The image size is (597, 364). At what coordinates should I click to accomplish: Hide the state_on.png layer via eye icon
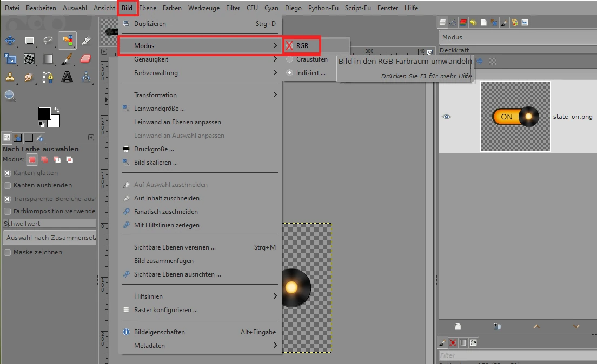pyautogui.click(x=446, y=117)
